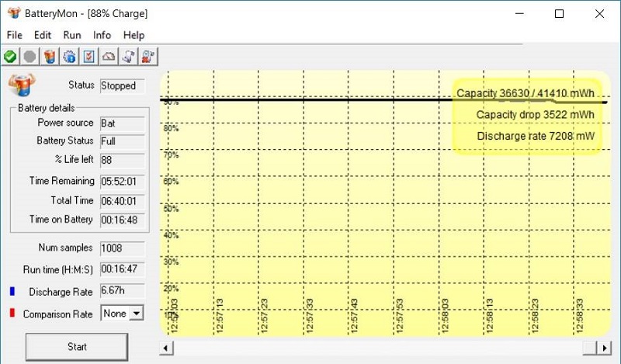
Task: Open the Help menu
Action: coord(134,35)
